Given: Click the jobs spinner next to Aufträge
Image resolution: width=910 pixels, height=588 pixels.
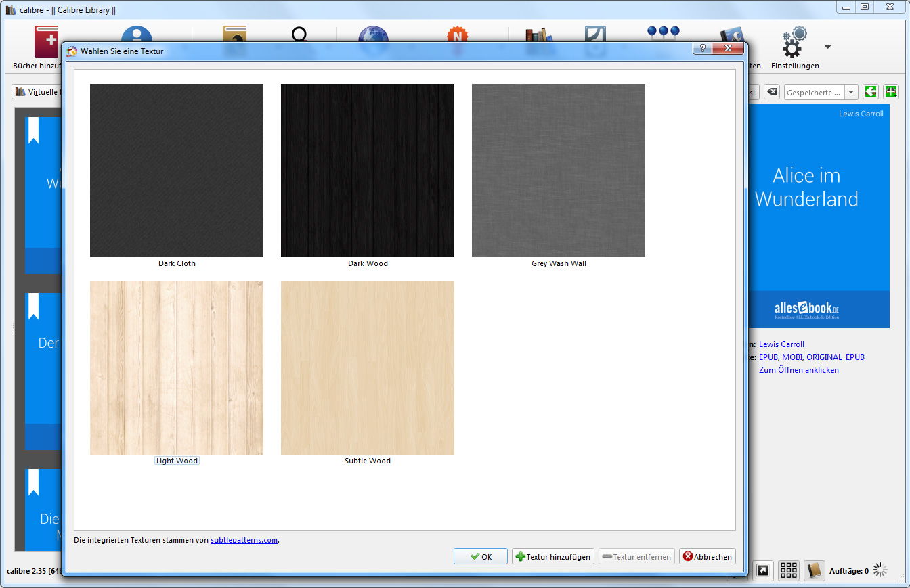Looking at the screenshot, I should click(x=880, y=570).
